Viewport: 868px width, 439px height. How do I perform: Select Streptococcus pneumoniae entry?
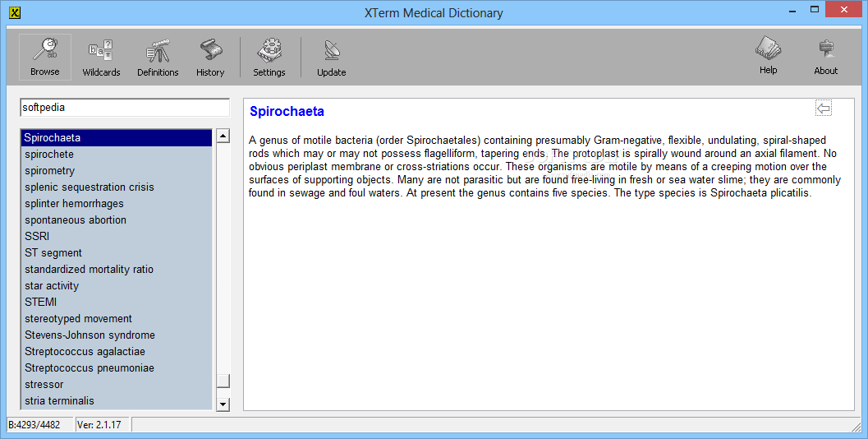pyautogui.click(x=117, y=368)
